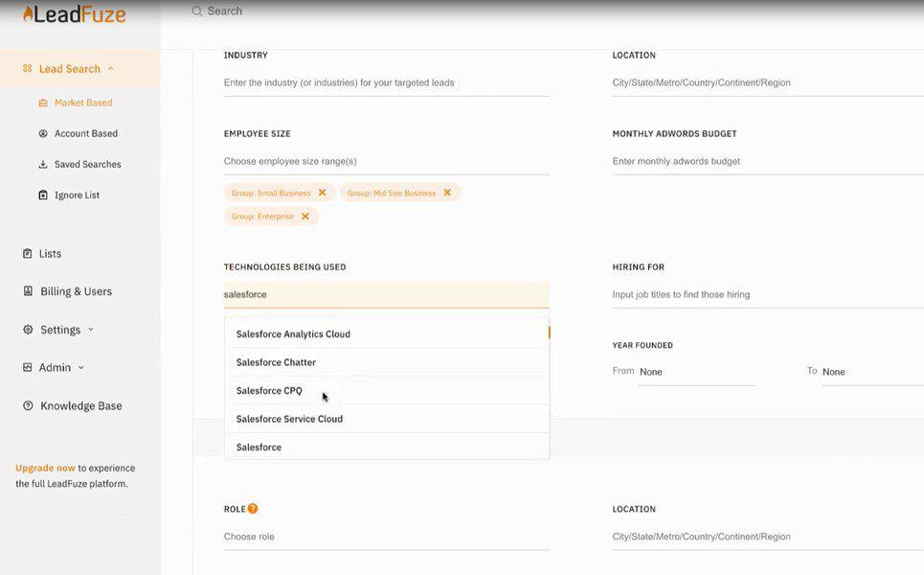The image size is (924, 575).
Task: Expand the Settings submenu chevron
Action: (x=91, y=329)
